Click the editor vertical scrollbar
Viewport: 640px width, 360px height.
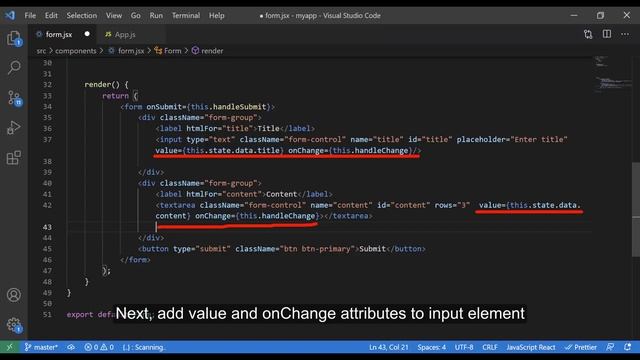pyautogui.click(x=636, y=209)
